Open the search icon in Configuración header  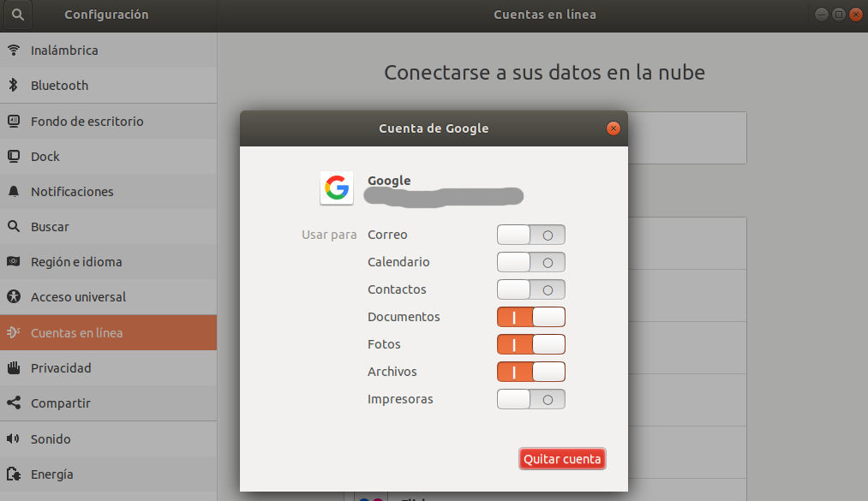pos(18,15)
